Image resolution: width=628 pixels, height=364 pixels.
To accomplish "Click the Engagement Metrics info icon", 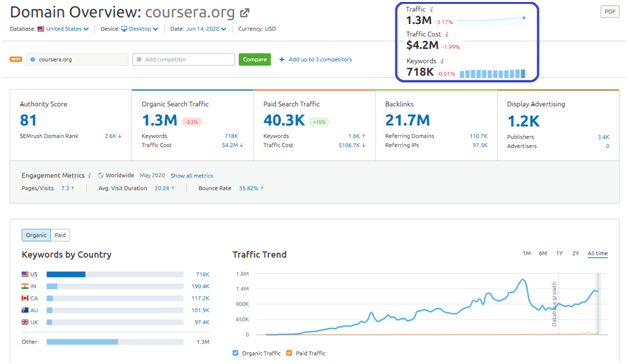I will tap(89, 175).
